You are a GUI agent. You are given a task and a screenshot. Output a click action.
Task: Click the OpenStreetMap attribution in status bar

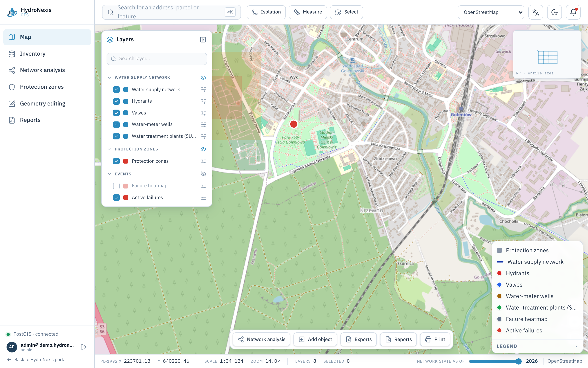565,361
